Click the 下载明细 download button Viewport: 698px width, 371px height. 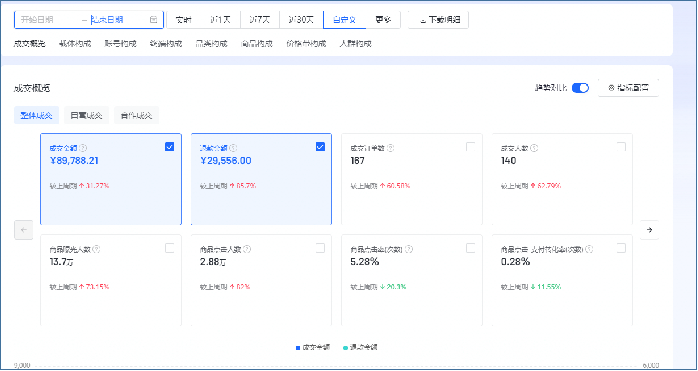(438, 20)
